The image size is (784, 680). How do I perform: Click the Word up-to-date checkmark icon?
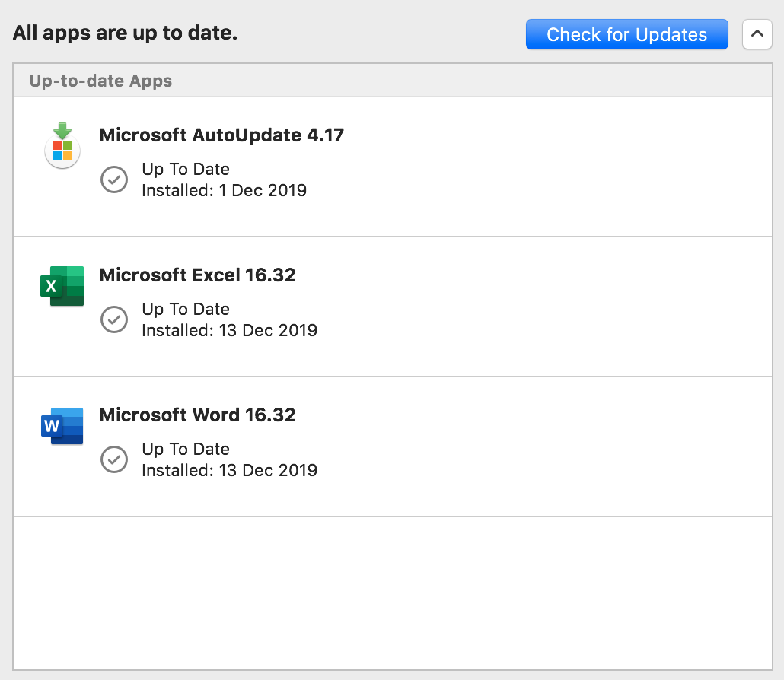(x=114, y=459)
